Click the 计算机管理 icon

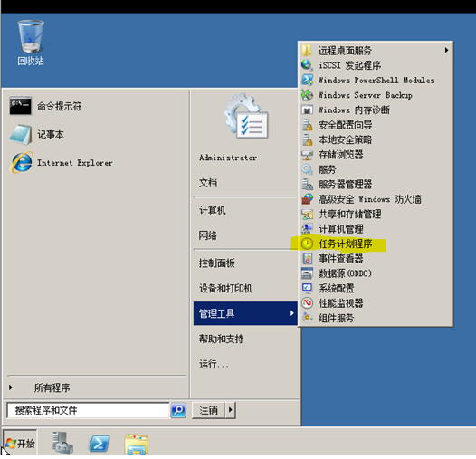click(307, 229)
